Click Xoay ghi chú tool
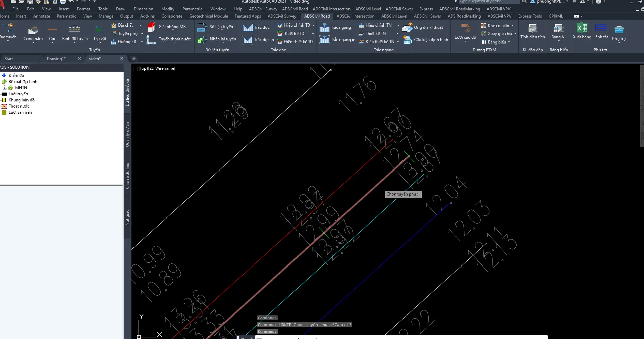 [x=496, y=34]
